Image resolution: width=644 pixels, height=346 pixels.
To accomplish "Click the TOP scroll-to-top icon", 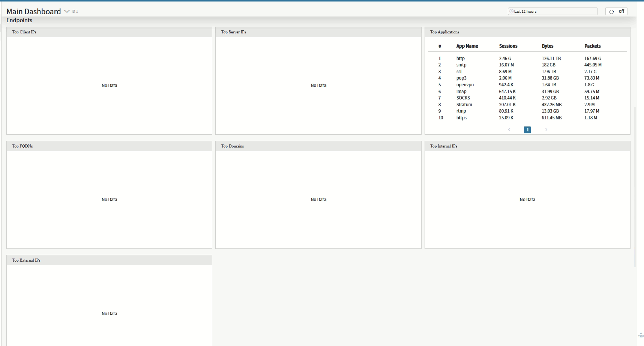I will pyautogui.click(x=641, y=335).
